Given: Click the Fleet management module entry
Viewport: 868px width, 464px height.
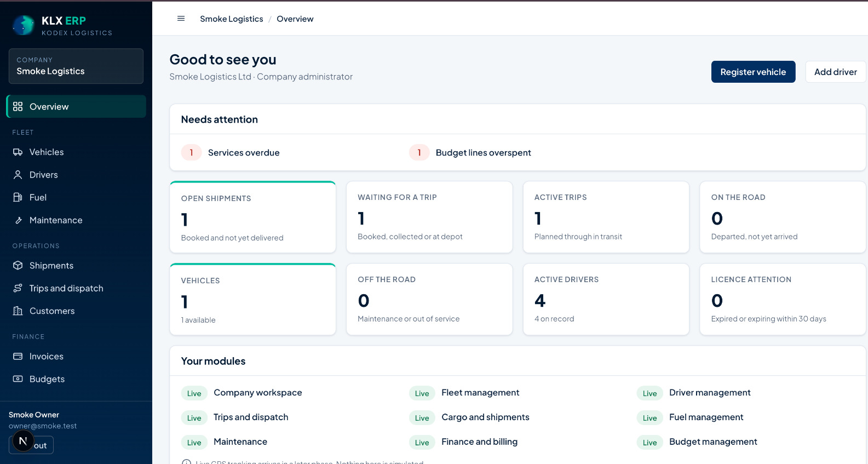Looking at the screenshot, I should click(x=464, y=393).
